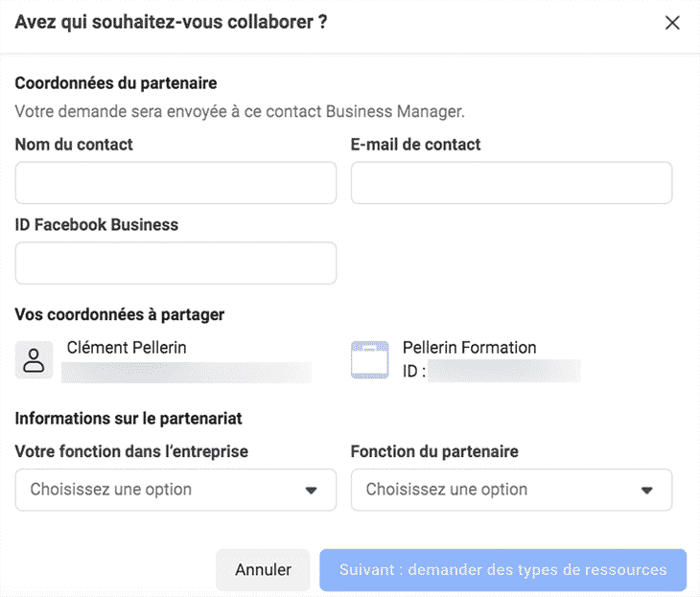The width and height of the screenshot is (700, 597).
Task: Click the person icon beside Clément Pellerin
Action: click(35, 360)
